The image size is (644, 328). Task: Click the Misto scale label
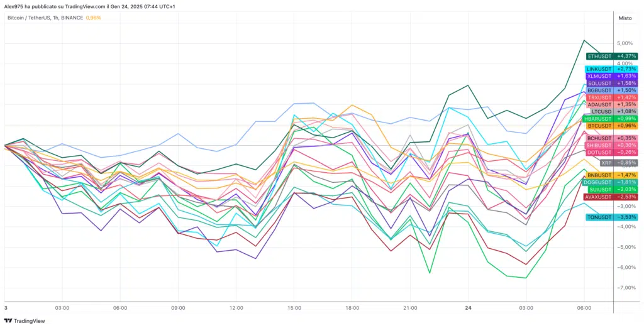pos(625,18)
